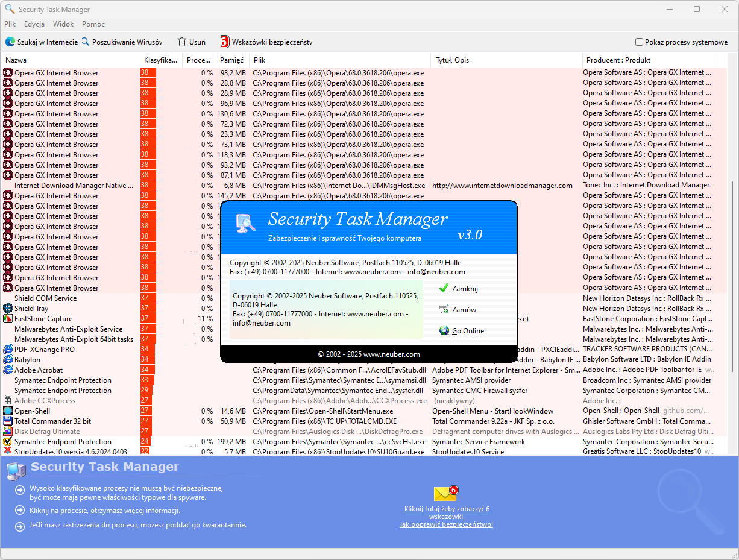This screenshot has width=739, height=560.
Task: Open Wskazówki bezpieczeństwa red icon
Action: point(225,42)
